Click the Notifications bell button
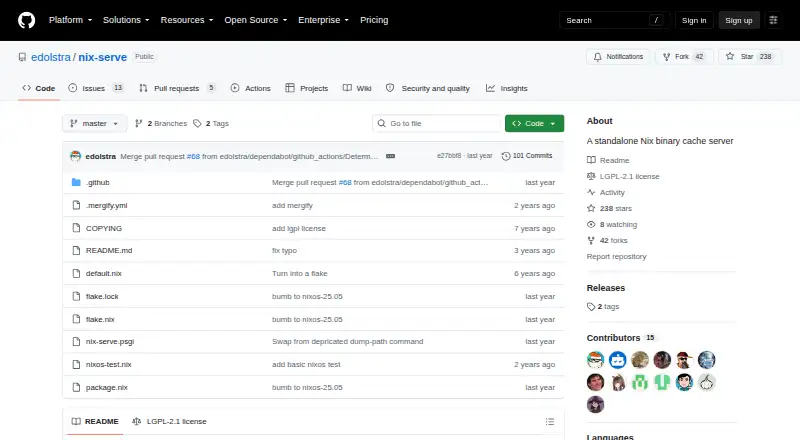 point(618,57)
